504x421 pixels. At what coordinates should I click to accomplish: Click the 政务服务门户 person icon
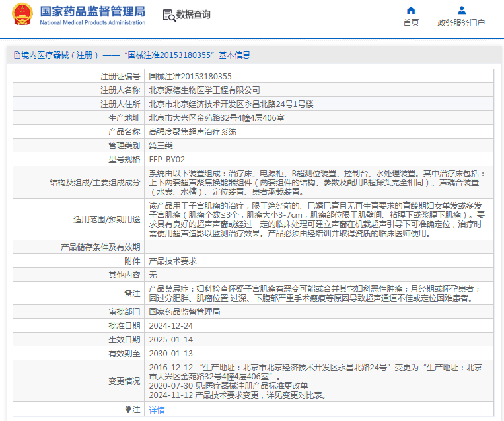(x=462, y=11)
